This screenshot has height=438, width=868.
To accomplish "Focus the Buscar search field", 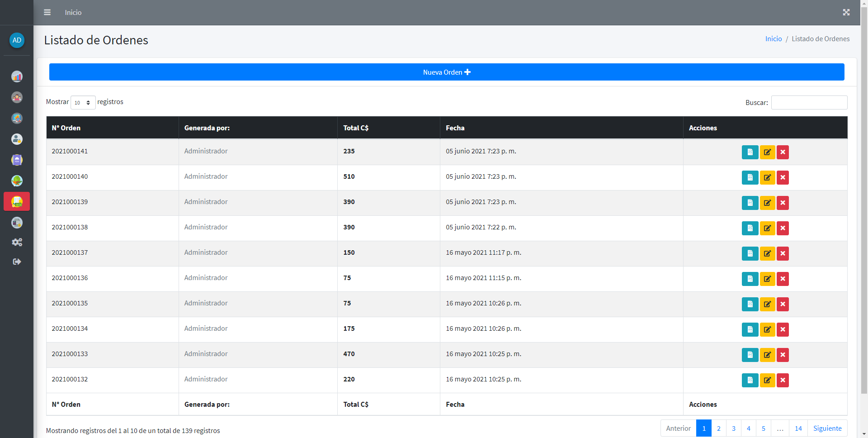I will (x=809, y=103).
